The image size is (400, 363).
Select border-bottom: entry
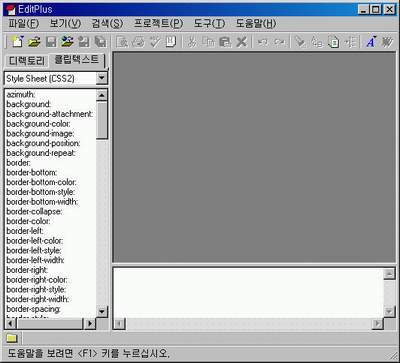[x=32, y=173]
